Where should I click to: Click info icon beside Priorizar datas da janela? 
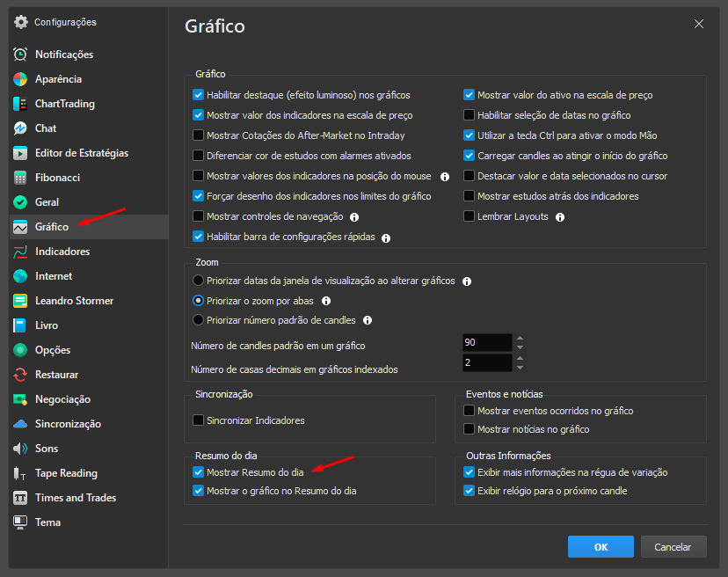point(467,281)
